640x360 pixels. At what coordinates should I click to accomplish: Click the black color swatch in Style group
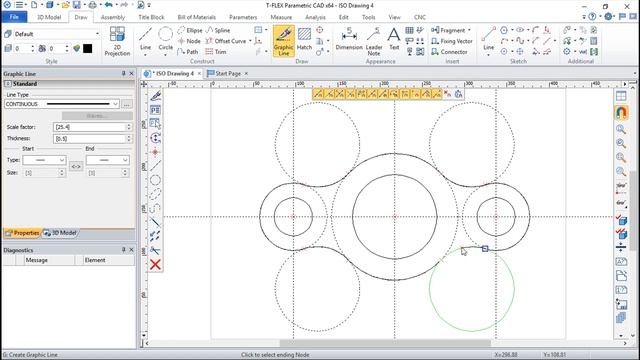(x=87, y=49)
